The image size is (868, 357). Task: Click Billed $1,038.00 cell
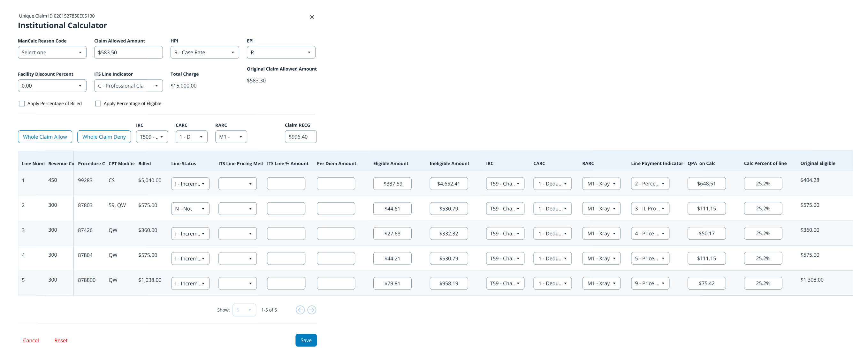point(150,280)
